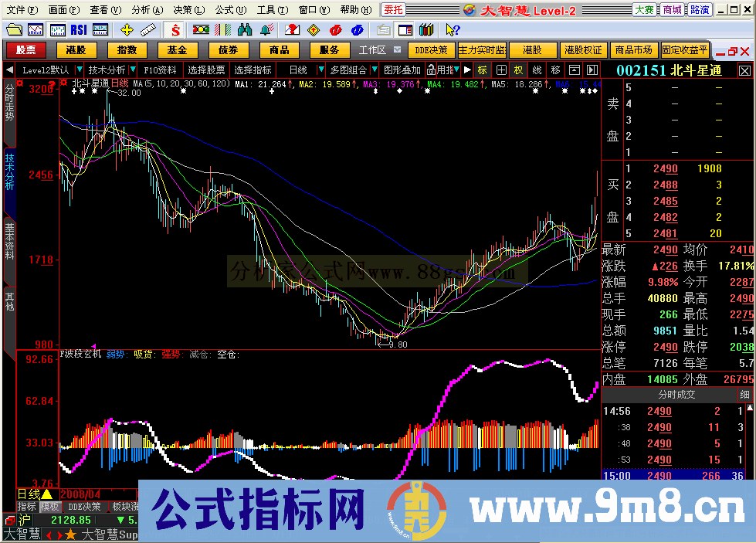Click the red dollar sign icon
The image size is (756, 543).
click(x=175, y=30)
